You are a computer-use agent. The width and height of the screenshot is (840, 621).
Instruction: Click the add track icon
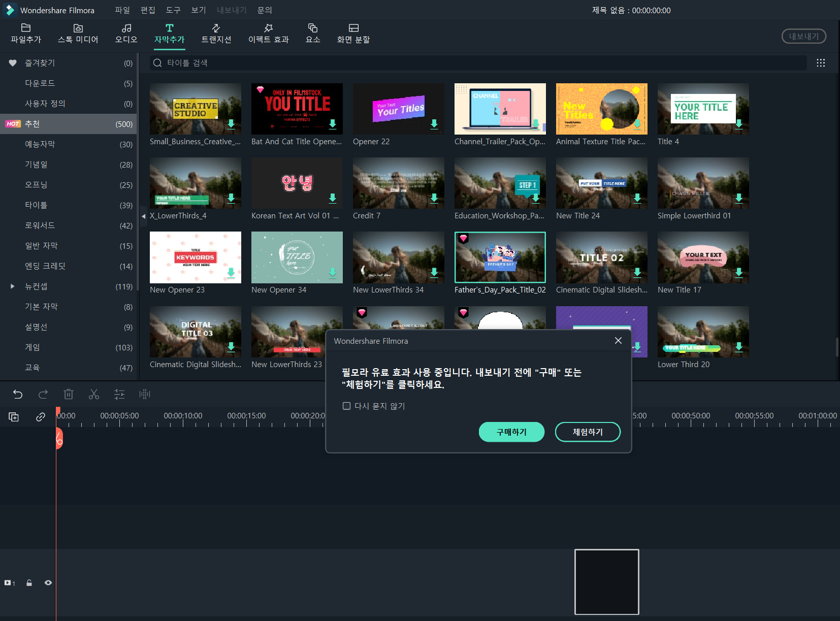14,417
